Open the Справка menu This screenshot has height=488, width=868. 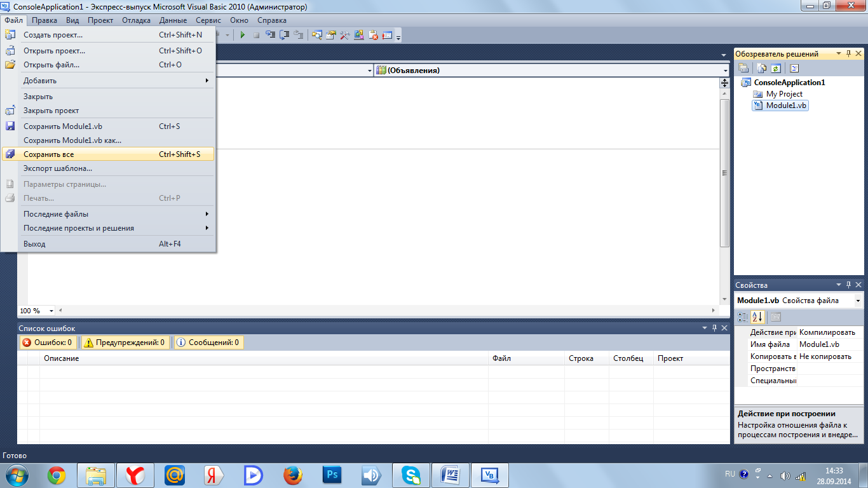(272, 20)
